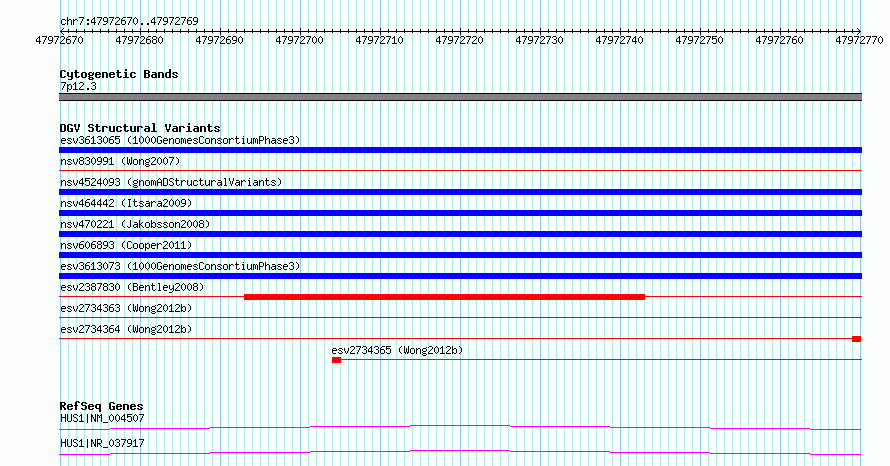
Task: Open variant label esv3613065 (1000GenomesConsortiumPhase3)
Action: [180, 140]
